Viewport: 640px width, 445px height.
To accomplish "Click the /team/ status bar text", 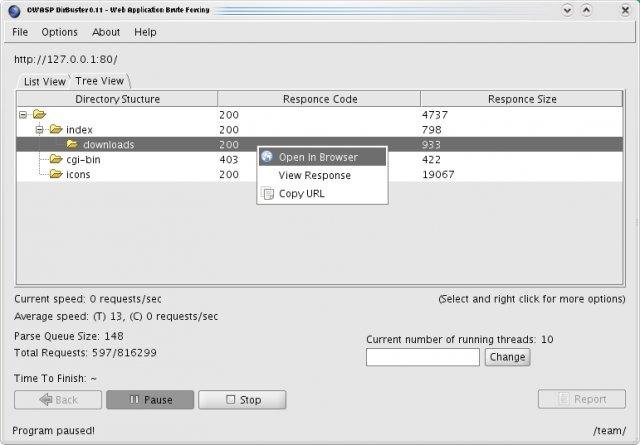I will click(609, 430).
